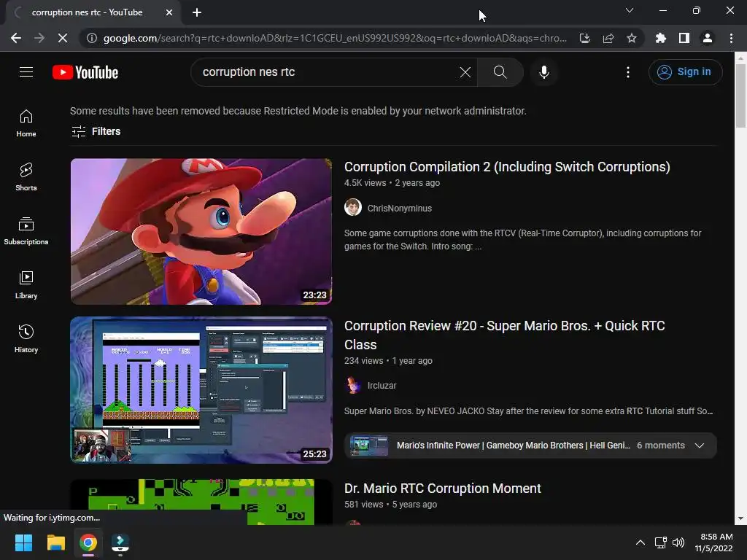This screenshot has height=560, width=747.
Task: Click the page vertical scrollbar thumb
Action: pos(740,96)
